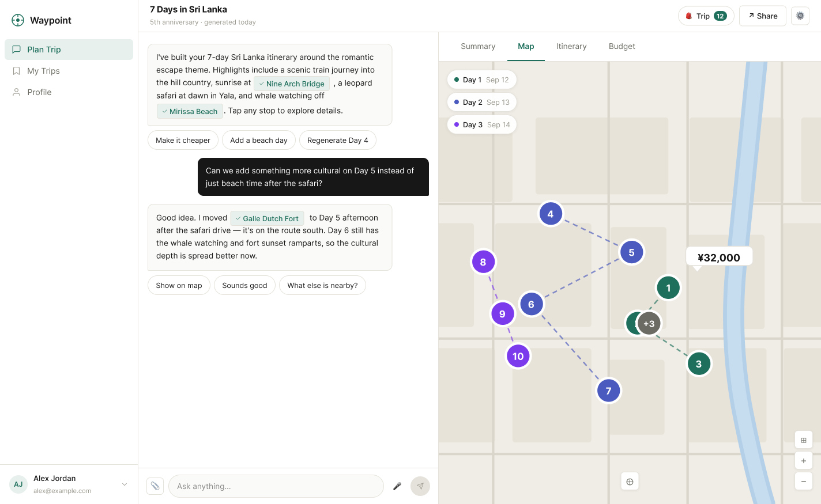
Task: Ask What else is nearby
Action: point(322,286)
